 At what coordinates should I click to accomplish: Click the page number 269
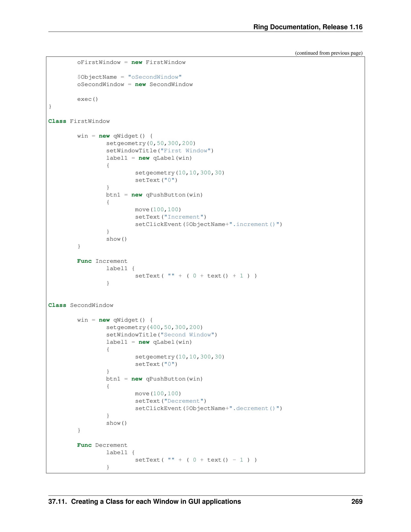click(x=357, y=501)
